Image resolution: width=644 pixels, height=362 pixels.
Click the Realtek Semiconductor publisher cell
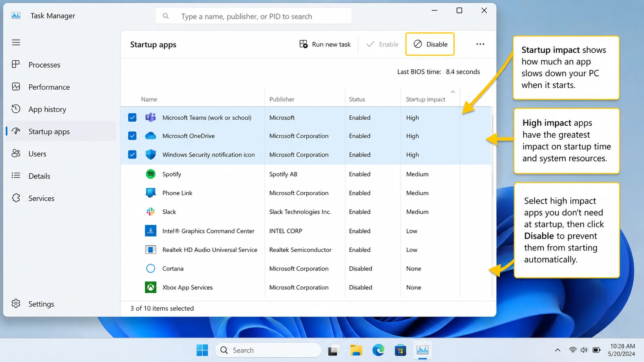[300, 250]
